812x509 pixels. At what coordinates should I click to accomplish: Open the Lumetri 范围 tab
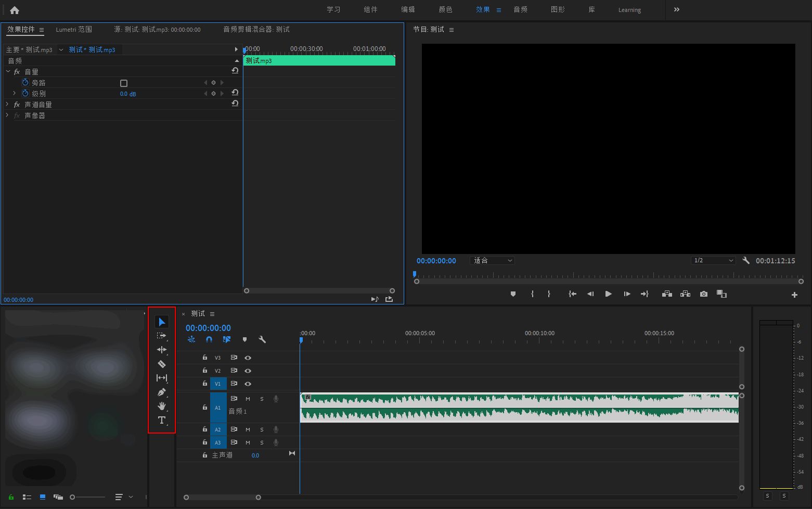tap(74, 30)
